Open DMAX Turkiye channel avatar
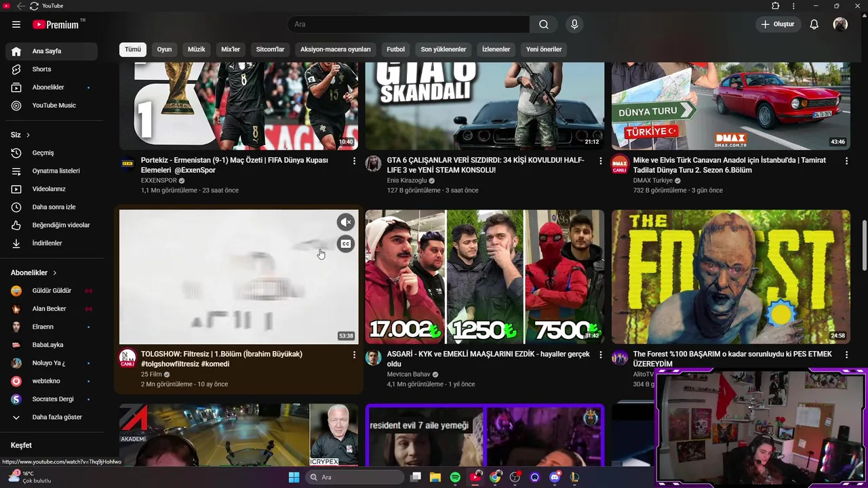The width and height of the screenshot is (868, 488). pos(620,163)
